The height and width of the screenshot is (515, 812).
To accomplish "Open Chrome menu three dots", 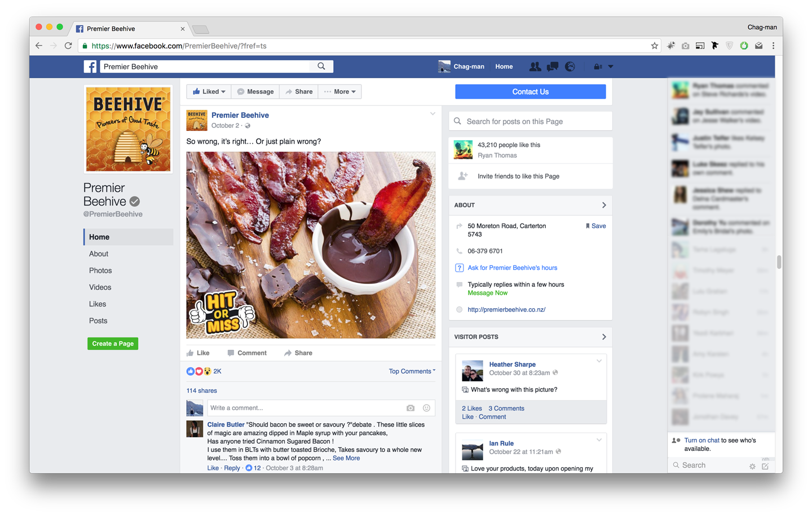I will [x=773, y=46].
